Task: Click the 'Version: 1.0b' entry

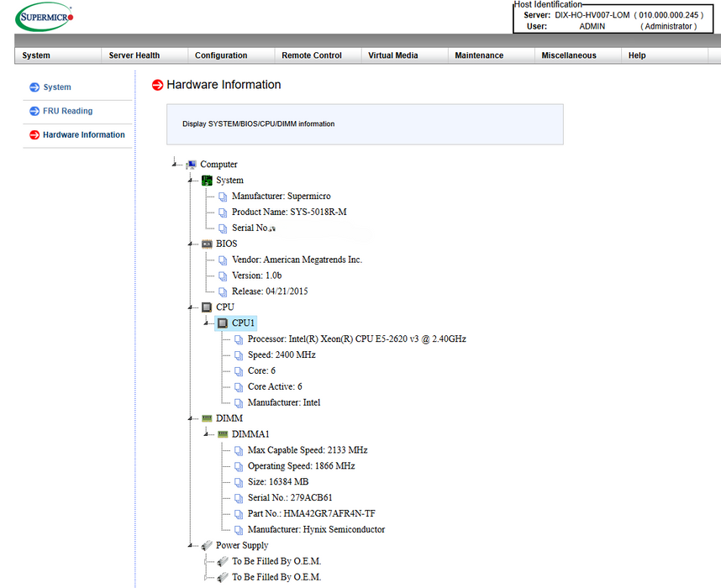Action: 257,276
